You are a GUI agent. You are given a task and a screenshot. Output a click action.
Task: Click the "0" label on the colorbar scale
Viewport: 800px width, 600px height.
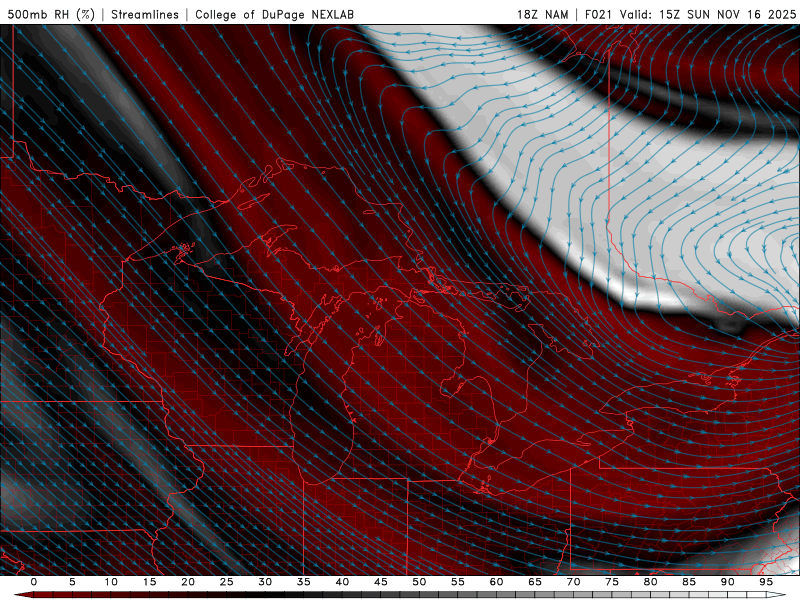pyautogui.click(x=34, y=582)
